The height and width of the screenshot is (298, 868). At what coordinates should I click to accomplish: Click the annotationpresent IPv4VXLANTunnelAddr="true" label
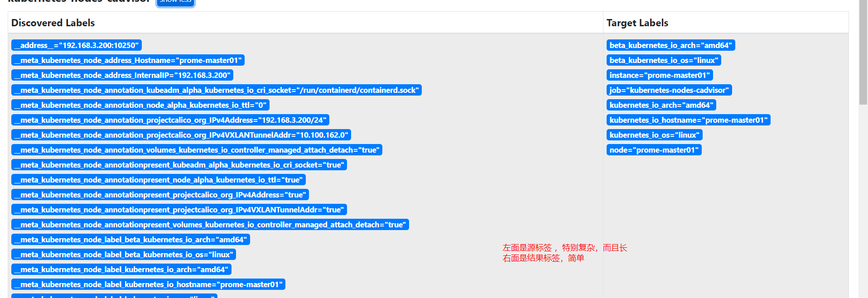pos(179,210)
